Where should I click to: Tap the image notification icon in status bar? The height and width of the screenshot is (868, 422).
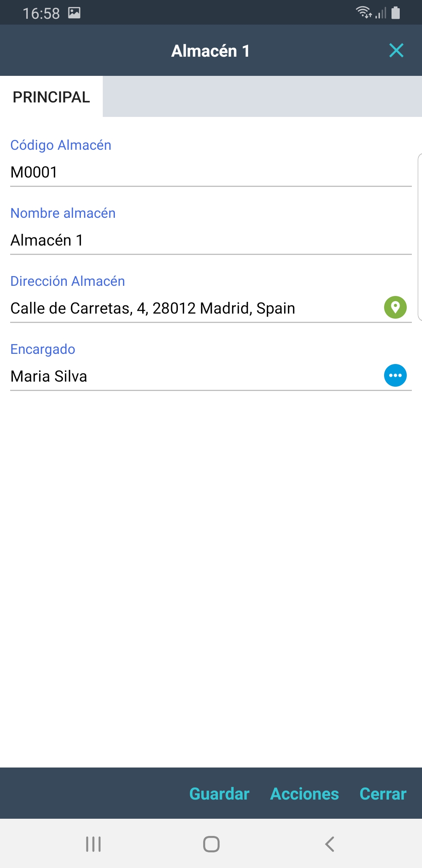74,13
